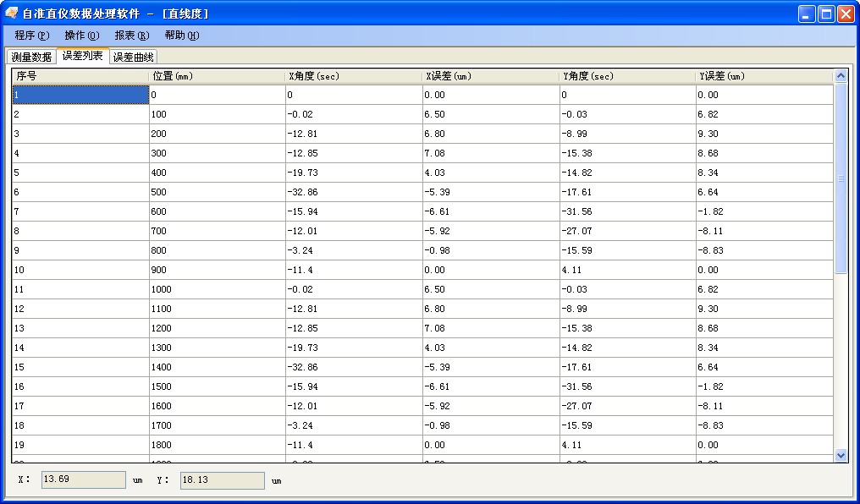Maximize the application window

826,14
